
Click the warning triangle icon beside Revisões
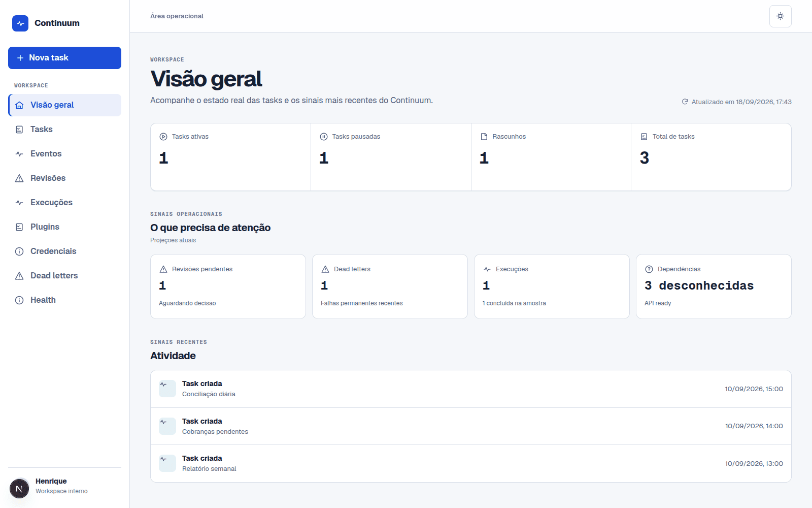(19, 178)
